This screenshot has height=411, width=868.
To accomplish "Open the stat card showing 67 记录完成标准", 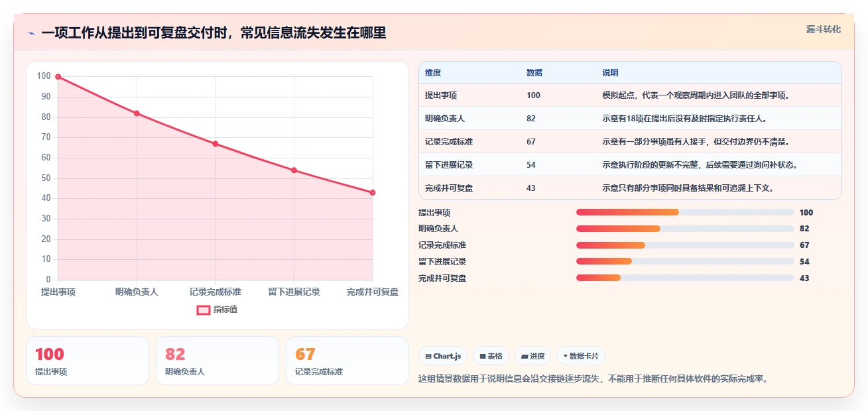I will pos(347,361).
